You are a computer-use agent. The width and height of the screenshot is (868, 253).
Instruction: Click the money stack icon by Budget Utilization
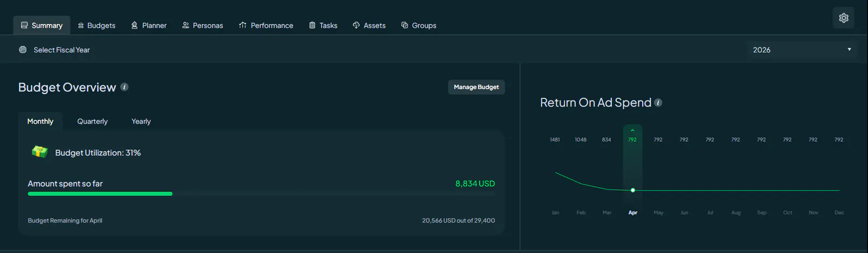point(40,152)
